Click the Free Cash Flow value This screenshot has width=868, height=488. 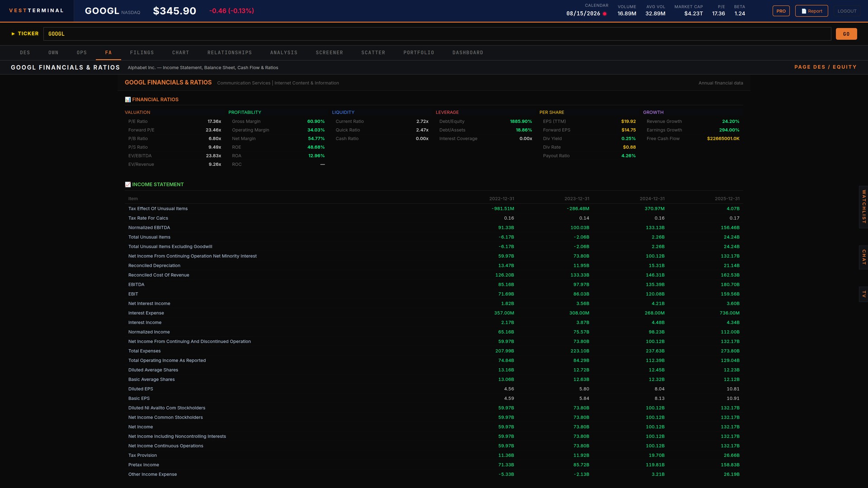723,139
